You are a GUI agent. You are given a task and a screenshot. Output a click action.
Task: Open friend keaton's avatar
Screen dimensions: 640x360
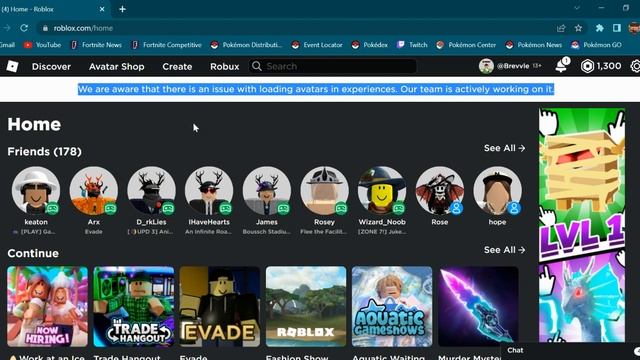(x=36, y=190)
